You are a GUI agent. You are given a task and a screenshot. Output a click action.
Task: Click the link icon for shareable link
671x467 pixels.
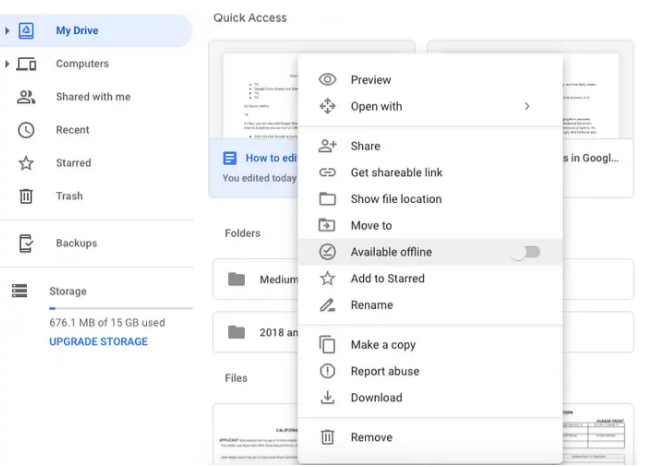(327, 173)
